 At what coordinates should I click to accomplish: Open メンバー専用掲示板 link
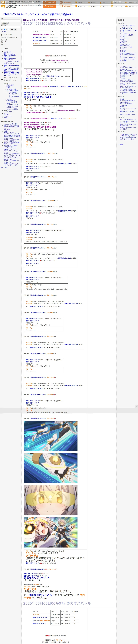pos(12,102)
